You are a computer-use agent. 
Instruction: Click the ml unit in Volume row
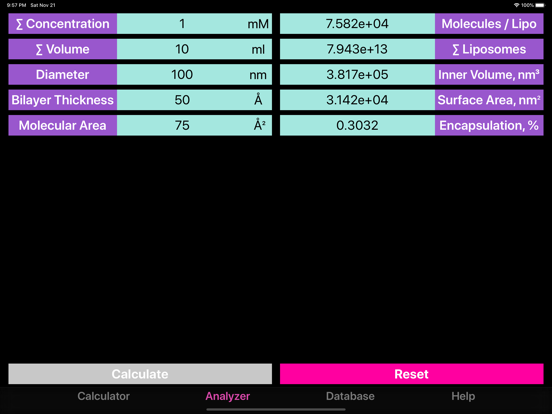(258, 49)
